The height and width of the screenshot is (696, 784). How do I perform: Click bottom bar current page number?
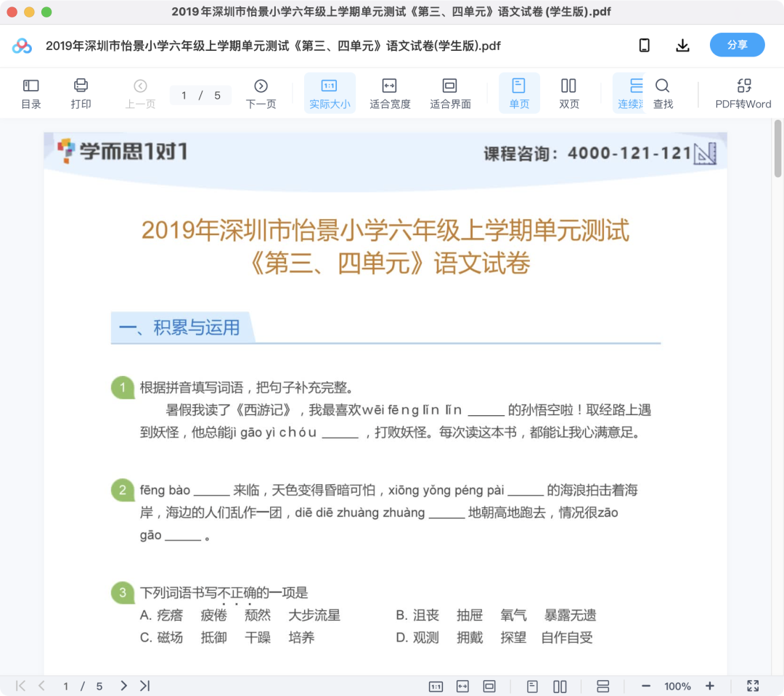[65, 687]
